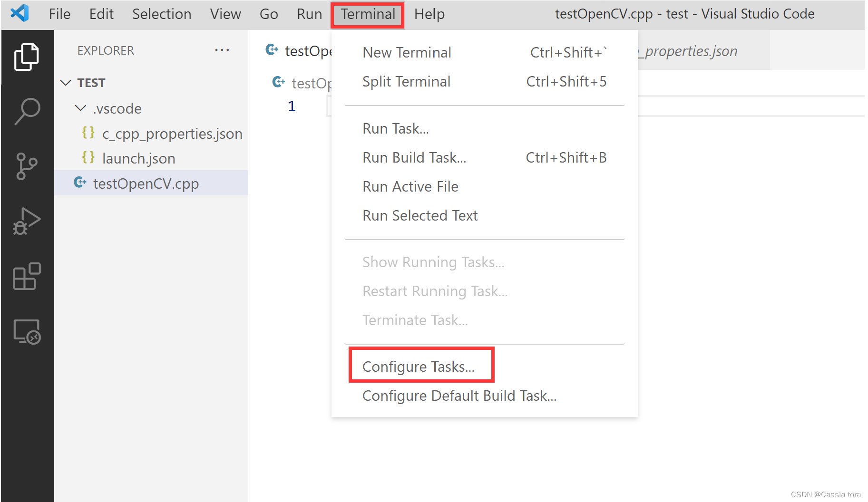Click C++ icon beside testOpenCV.cpp in explorer
Screen dimensions: 868x502
pos(80,183)
